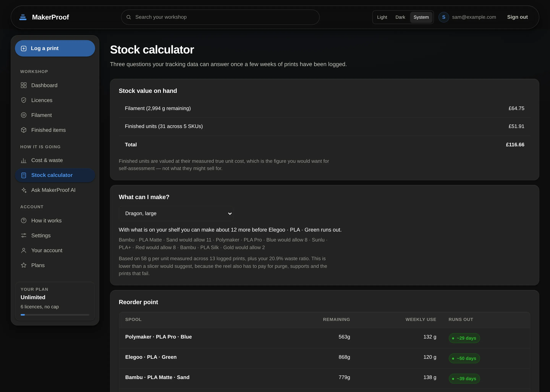Screen dimensions: 550x392
Task: Click the £116.66 total value
Action: point(515,145)
